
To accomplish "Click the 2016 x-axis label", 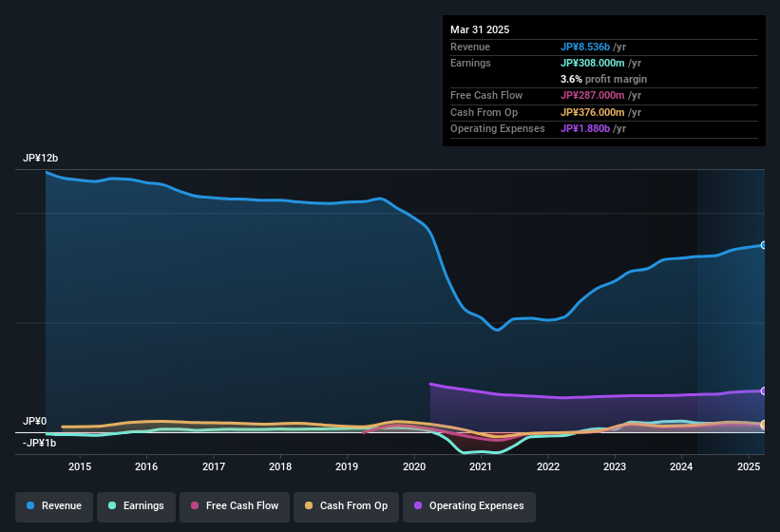I will pos(146,466).
